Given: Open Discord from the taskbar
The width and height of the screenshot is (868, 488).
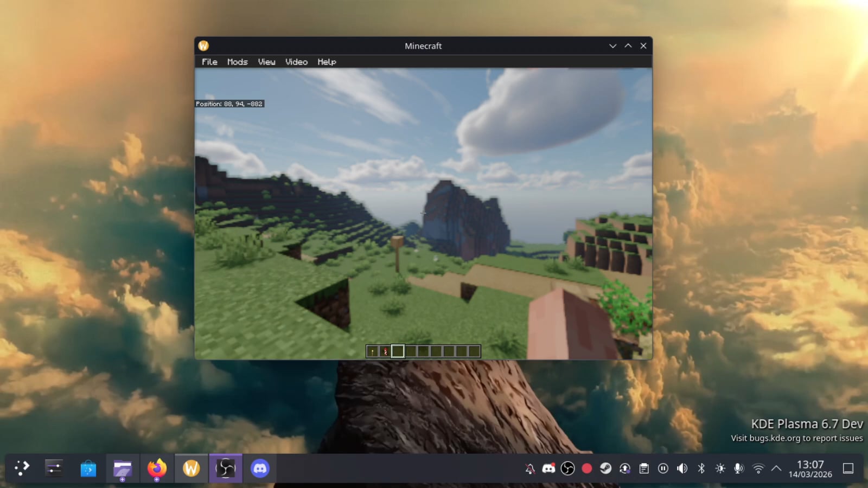Looking at the screenshot, I should tap(260, 468).
